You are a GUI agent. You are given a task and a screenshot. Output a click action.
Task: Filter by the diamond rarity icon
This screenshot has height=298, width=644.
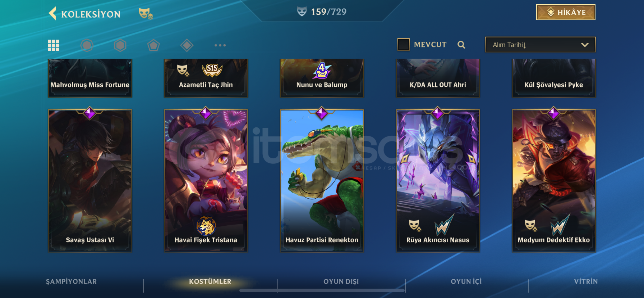[x=187, y=45]
